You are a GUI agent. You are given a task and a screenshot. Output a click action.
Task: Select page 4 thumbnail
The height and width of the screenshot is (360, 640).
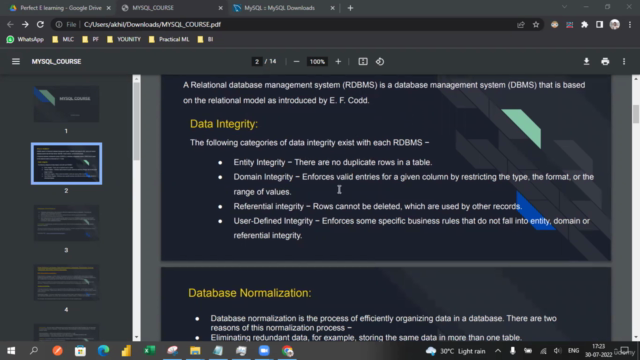coord(66,282)
